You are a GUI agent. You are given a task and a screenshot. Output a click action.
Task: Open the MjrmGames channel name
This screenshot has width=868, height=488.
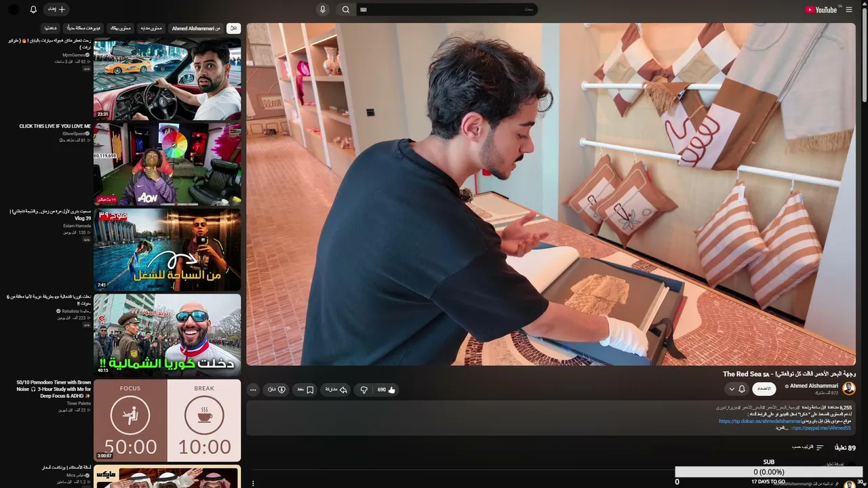[x=74, y=55]
